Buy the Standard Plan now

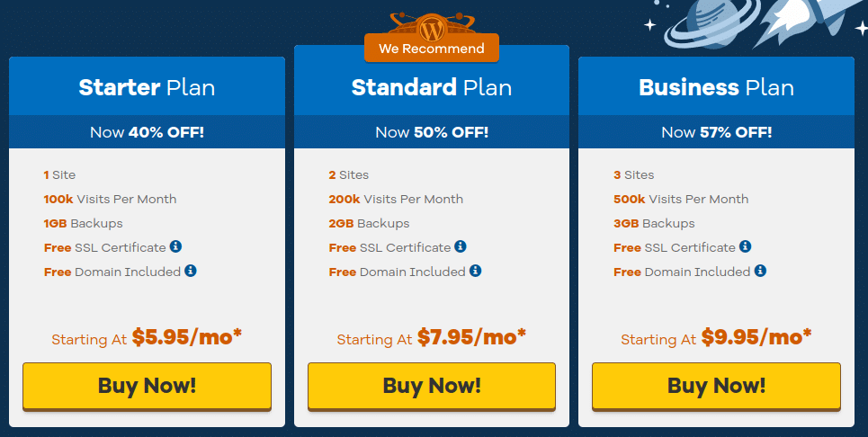tap(432, 386)
